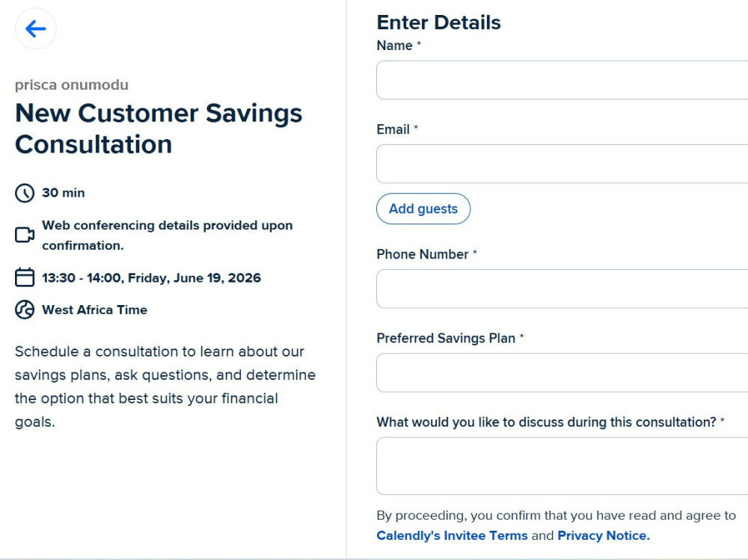
Task: Click the clock icon beside 30 min
Action: tap(25, 193)
